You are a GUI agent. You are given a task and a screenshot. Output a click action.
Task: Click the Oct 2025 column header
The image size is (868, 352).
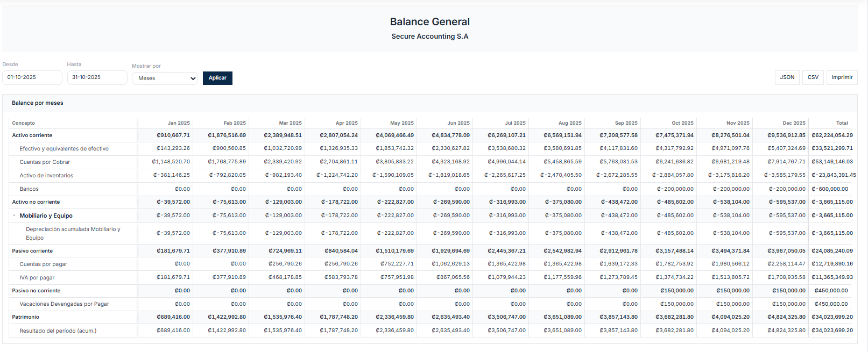click(x=682, y=123)
